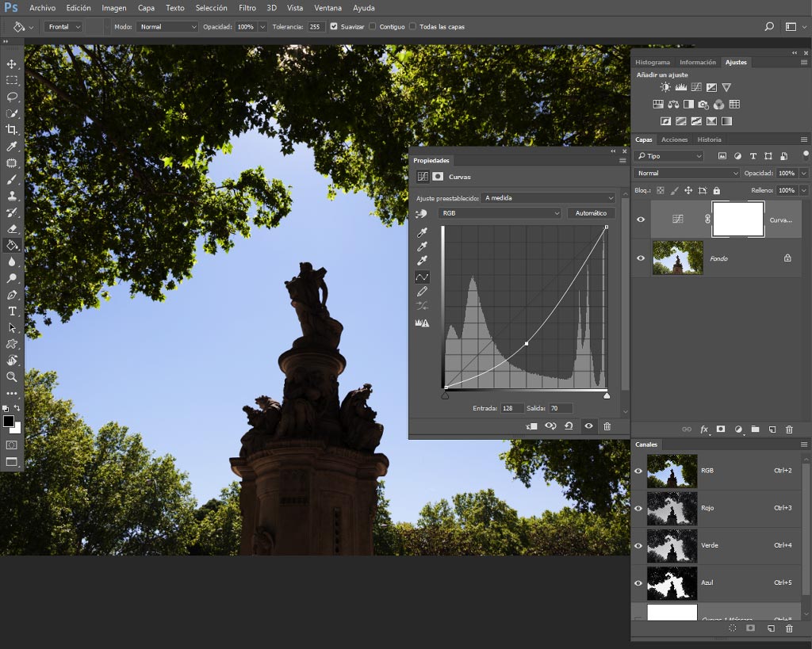Open Ajuste preestablecido A medida dropdown

click(547, 198)
